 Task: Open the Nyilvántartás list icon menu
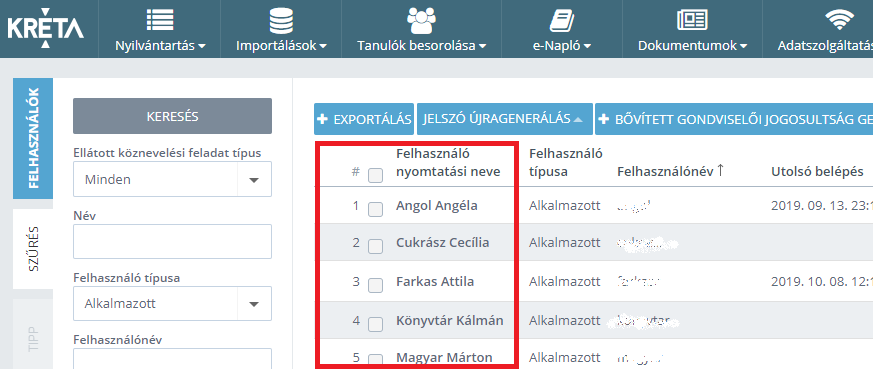coord(160,21)
